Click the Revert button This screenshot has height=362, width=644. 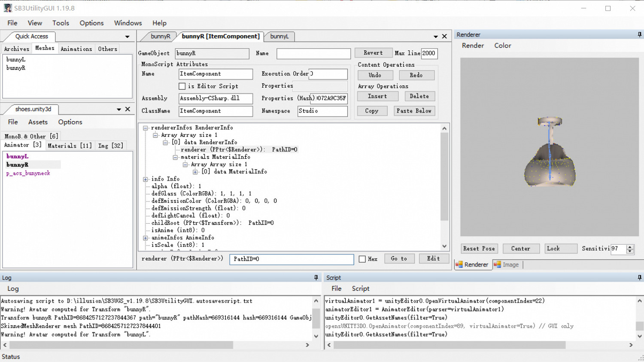[373, 53]
